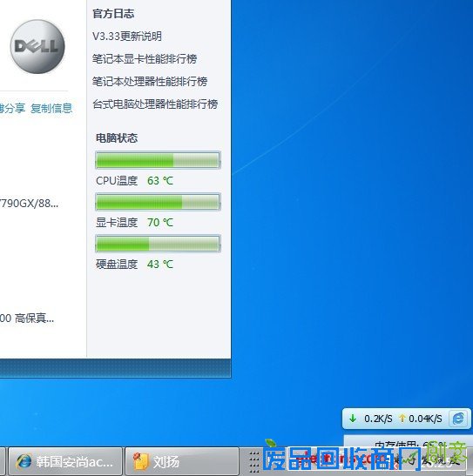This screenshot has width=473, height=476.
Task: Click the yellow upload speed arrow
Action: (402, 419)
